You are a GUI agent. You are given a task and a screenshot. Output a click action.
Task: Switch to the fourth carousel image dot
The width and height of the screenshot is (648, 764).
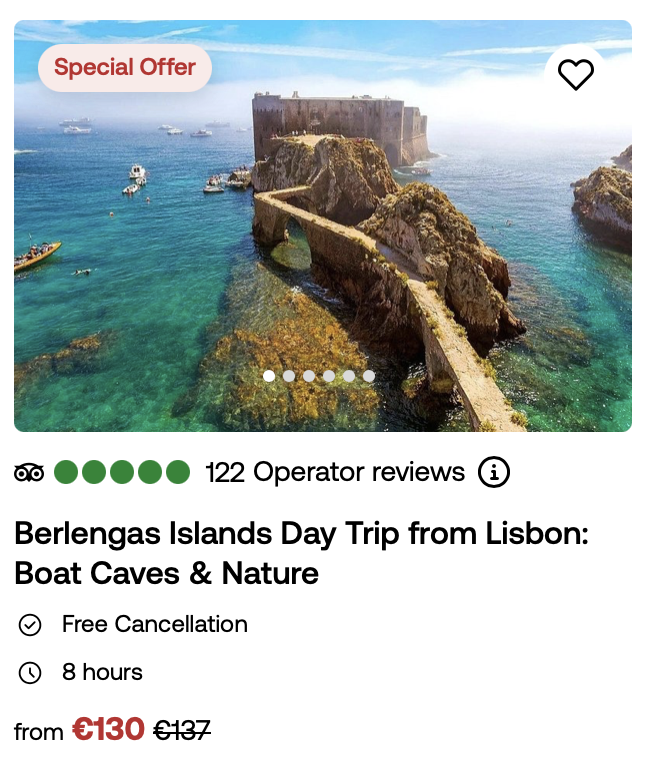point(329,376)
